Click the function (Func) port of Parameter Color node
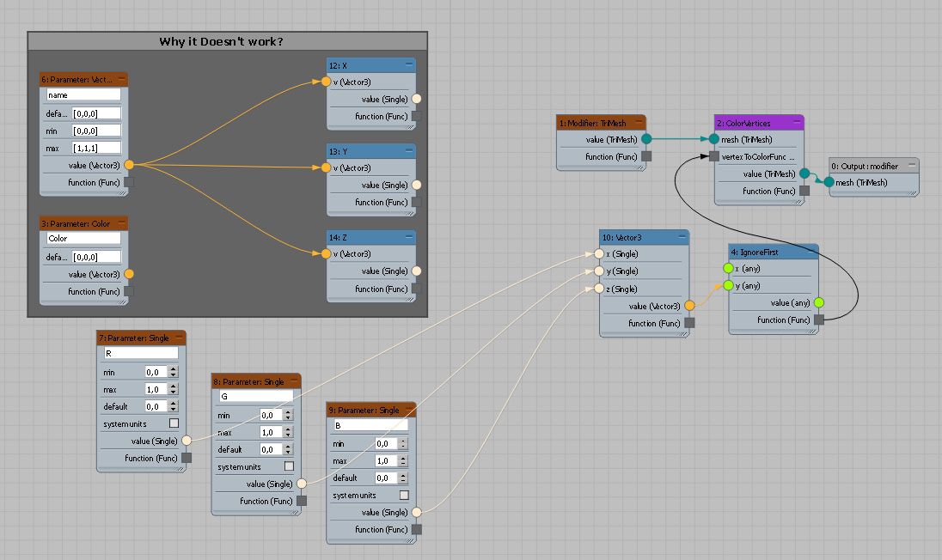The image size is (942, 560). 129,291
